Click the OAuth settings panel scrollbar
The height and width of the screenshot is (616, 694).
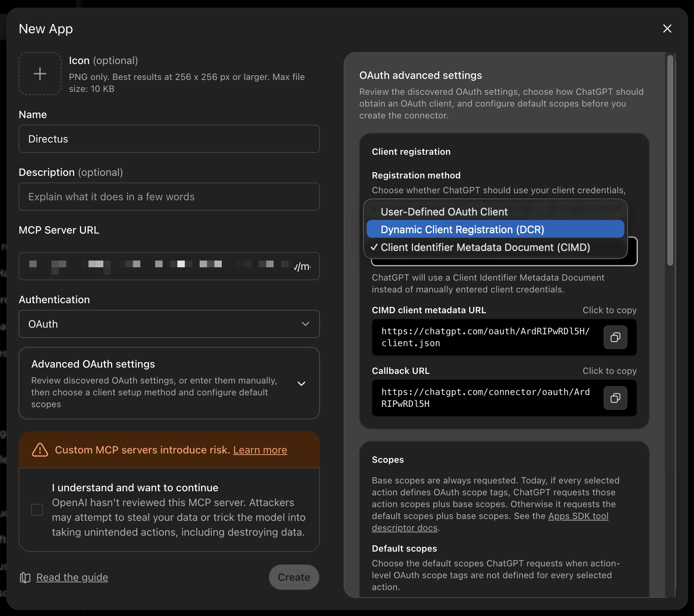coord(670,161)
